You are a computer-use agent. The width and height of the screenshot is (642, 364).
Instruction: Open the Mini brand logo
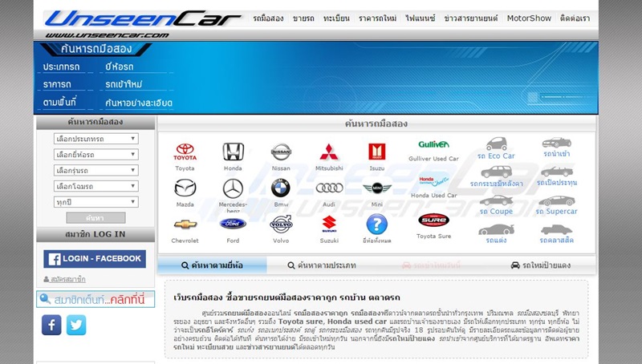pos(376,188)
